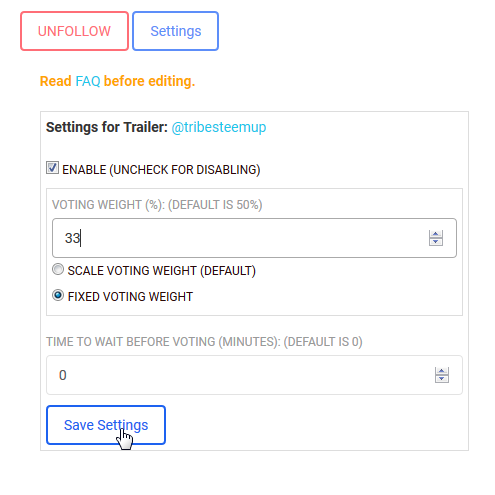The image size is (495, 495).
Task: Click the 'VOTING WEIGHT (%)' field label
Action: (x=157, y=205)
